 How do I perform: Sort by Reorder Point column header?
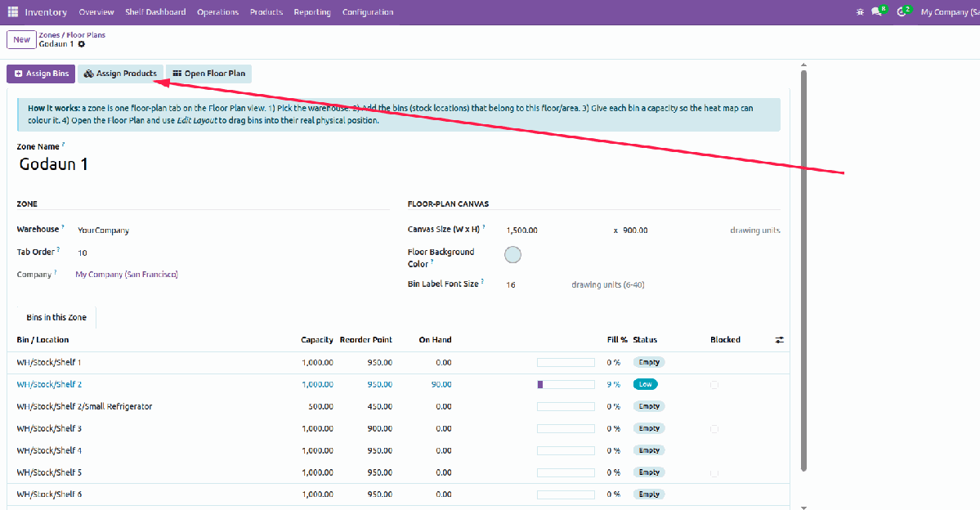coord(365,340)
